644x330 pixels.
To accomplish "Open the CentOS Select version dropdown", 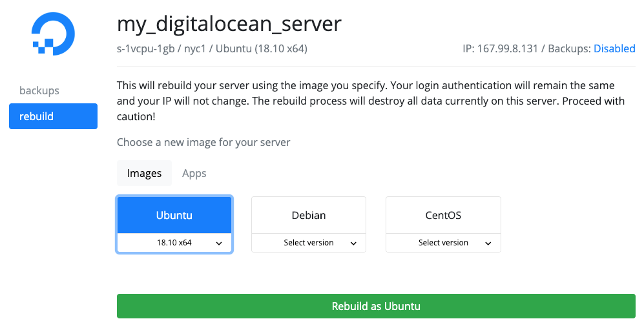I will pos(443,243).
